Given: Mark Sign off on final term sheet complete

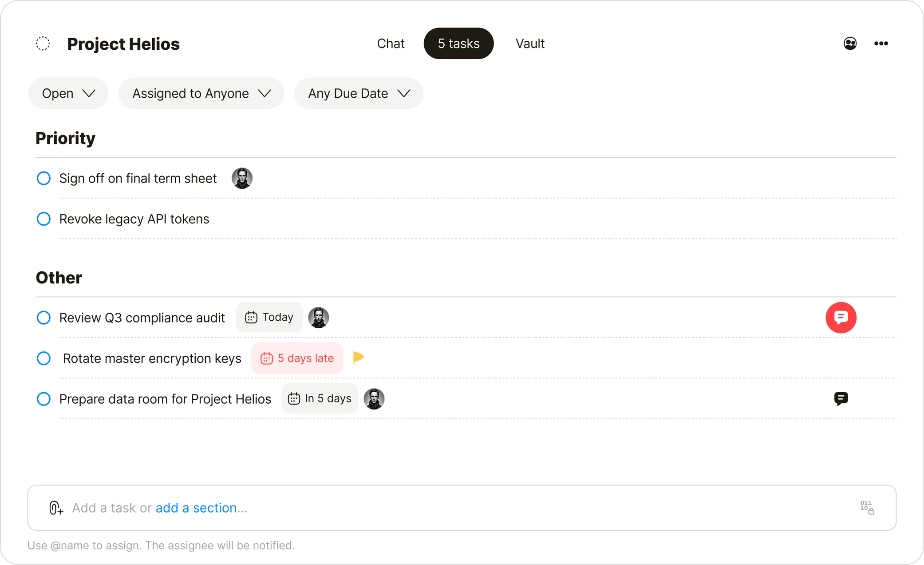Looking at the screenshot, I should pyautogui.click(x=43, y=178).
